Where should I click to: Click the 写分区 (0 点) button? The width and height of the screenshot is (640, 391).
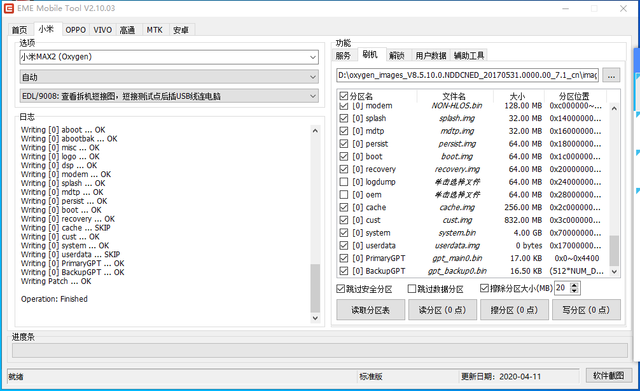(586, 310)
